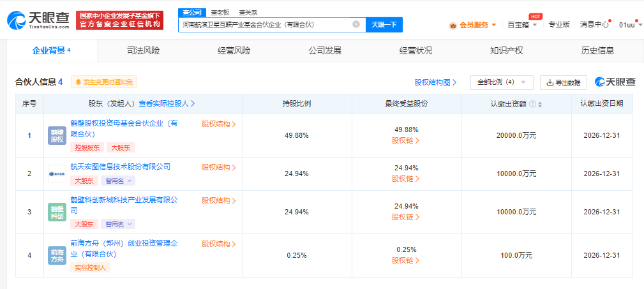Viewport: 644px width, 289px height.
Task: Select the 司法风险 tab
Action: click(144, 51)
